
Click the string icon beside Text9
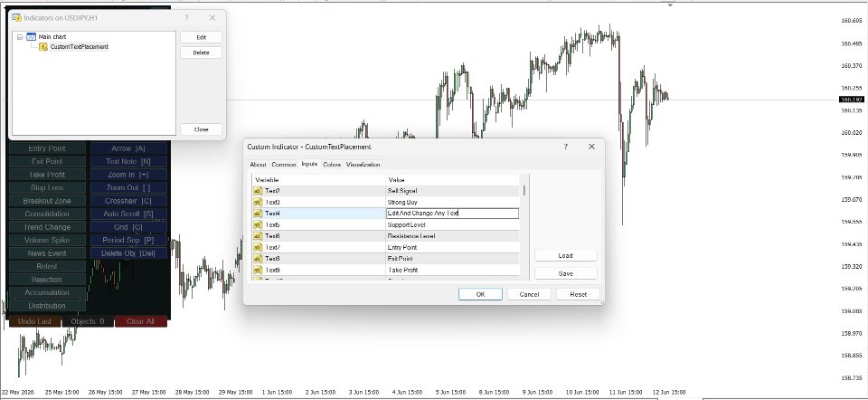tap(258, 271)
